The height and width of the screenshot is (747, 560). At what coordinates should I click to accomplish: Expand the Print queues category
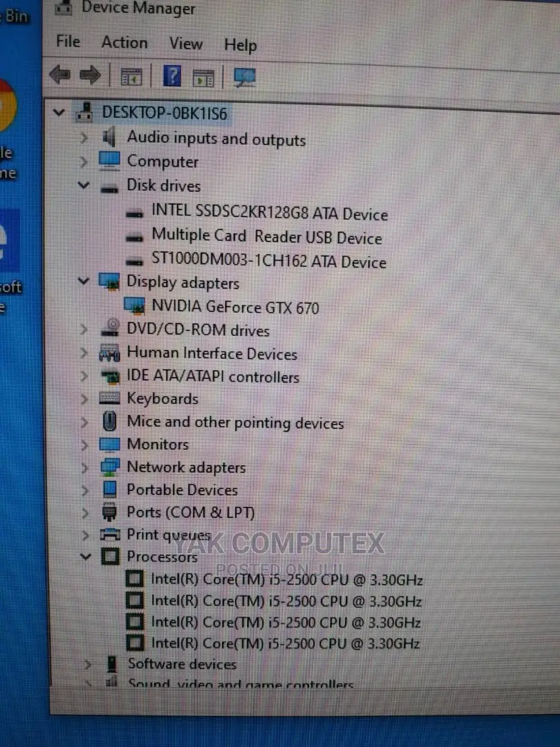pos(86,535)
